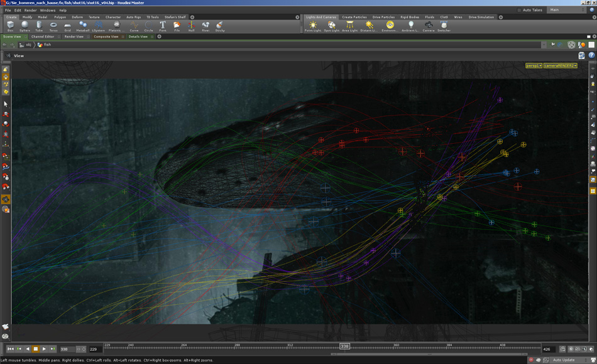Open the Windows menu

click(x=48, y=10)
